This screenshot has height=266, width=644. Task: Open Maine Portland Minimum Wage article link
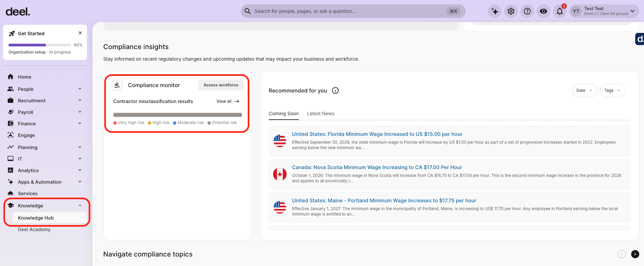384,201
